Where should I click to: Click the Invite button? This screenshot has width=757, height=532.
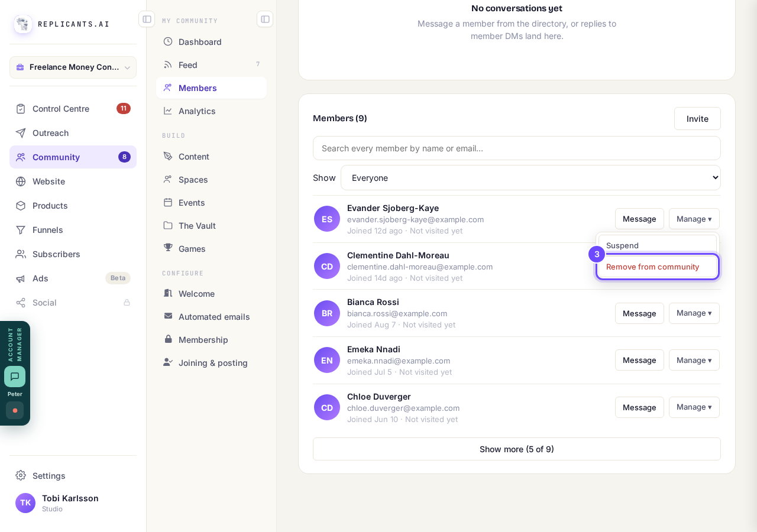[697, 118]
